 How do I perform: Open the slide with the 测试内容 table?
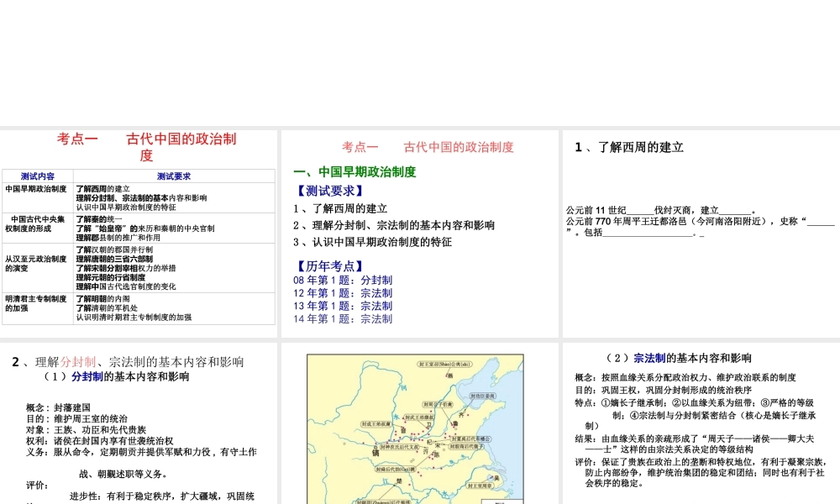click(x=139, y=234)
